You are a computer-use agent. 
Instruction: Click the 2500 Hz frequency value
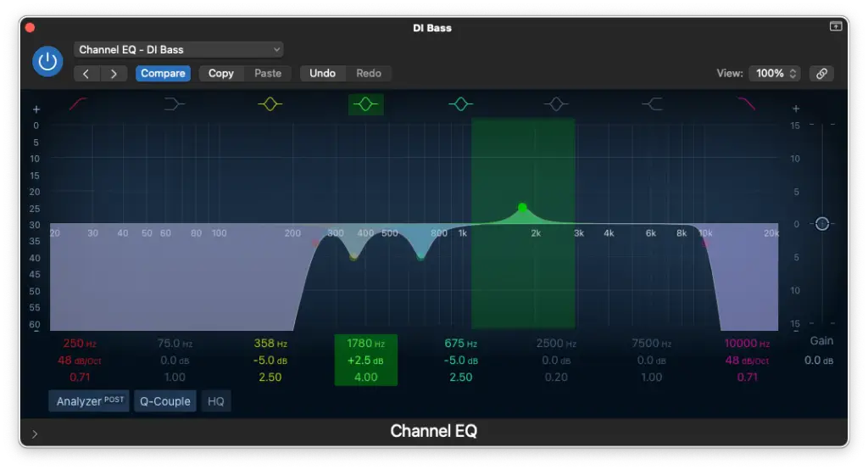[556, 344]
